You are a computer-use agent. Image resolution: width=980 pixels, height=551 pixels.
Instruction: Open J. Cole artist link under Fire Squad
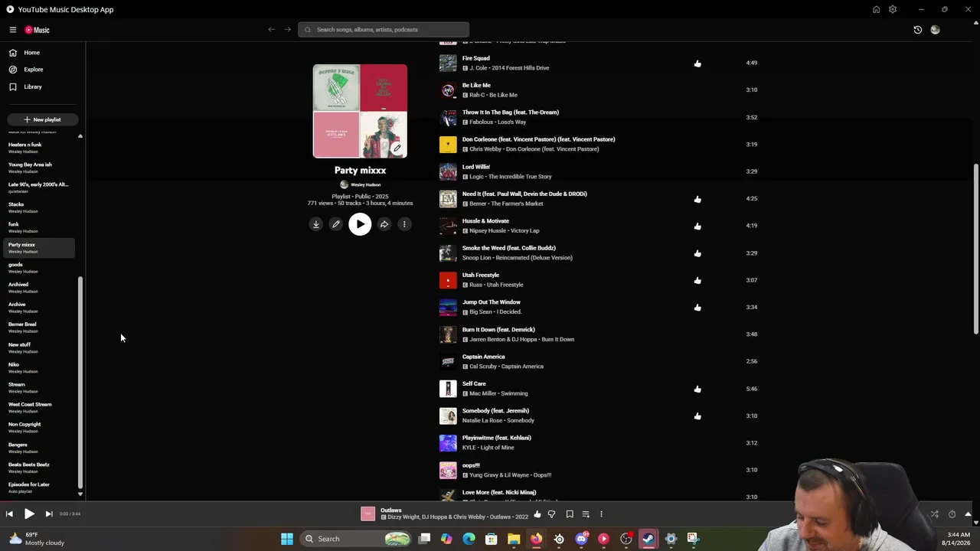pyautogui.click(x=479, y=68)
